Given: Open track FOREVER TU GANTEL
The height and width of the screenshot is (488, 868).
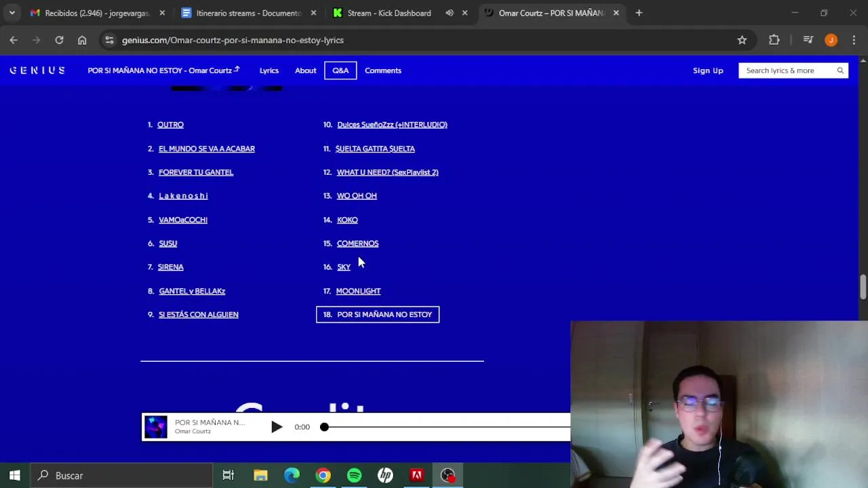Looking at the screenshot, I should tap(196, 172).
